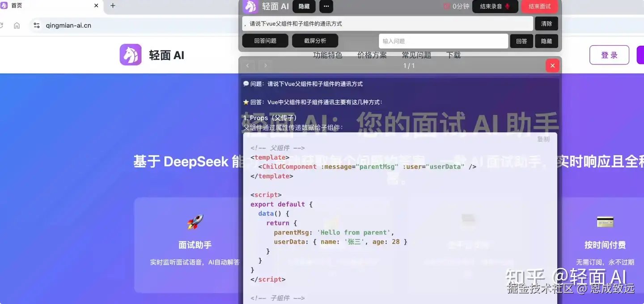
Task: Open the 功能特色 nav item
Action: coord(328,55)
